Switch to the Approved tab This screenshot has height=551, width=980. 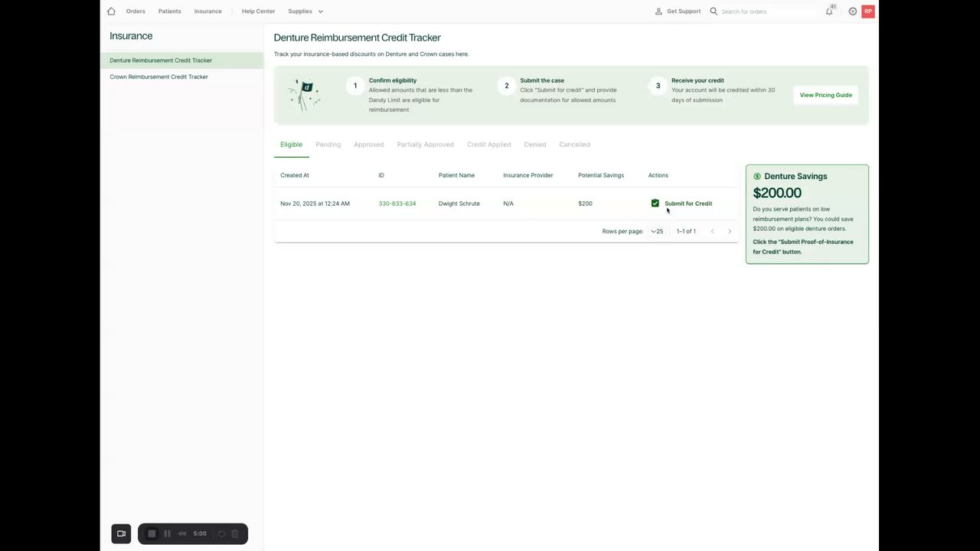pyautogui.click(x=368, y=145)
